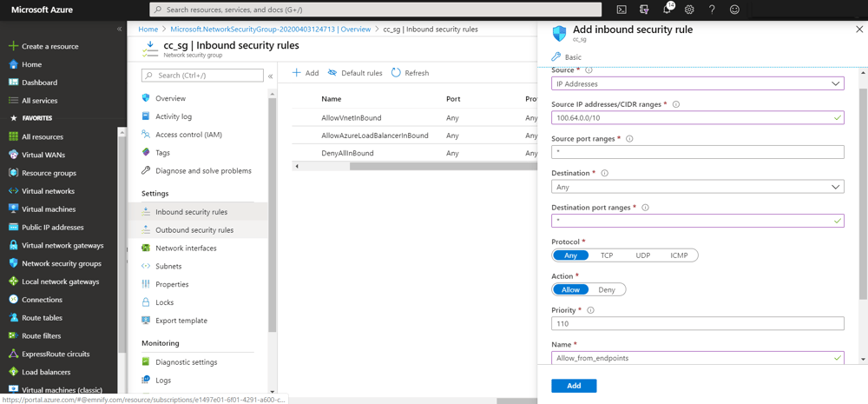Open portal settings gear
The image size is (868, 404).
click(689, 10)
